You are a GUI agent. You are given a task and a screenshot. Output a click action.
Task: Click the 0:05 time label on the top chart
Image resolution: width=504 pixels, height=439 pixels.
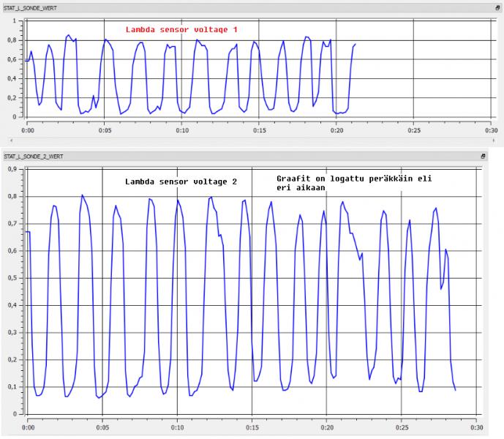[x=105, y=130]
